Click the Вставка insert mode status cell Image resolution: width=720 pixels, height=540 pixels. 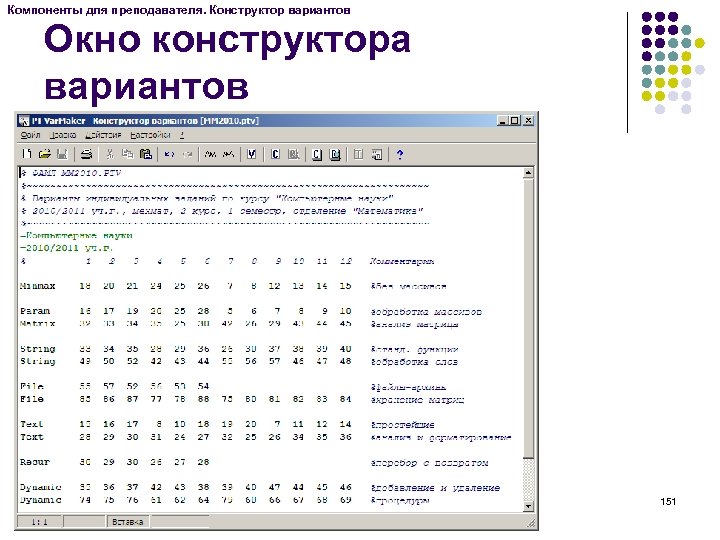point(128,522)
